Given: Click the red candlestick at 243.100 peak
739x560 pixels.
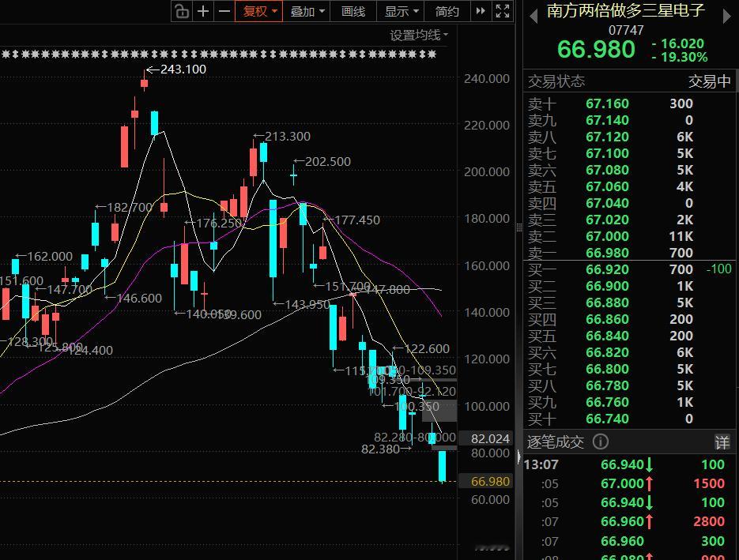Looking at the screenshot, I should [144, 81].
